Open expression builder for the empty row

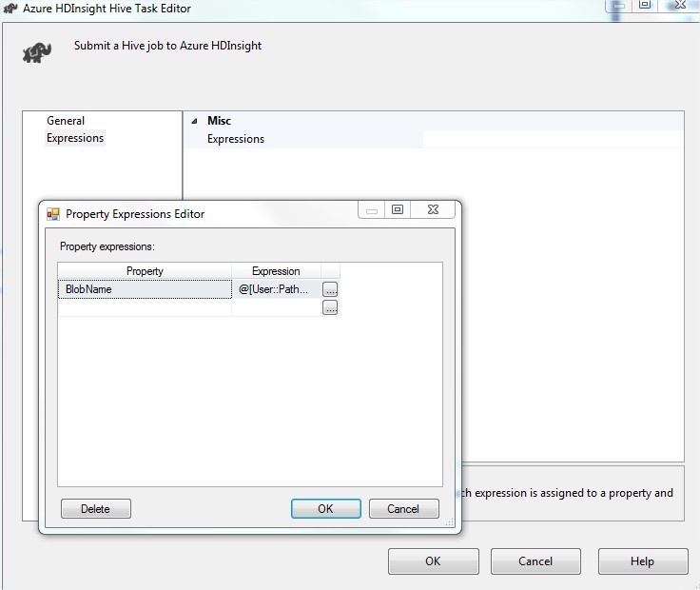[x=330, y=307]
